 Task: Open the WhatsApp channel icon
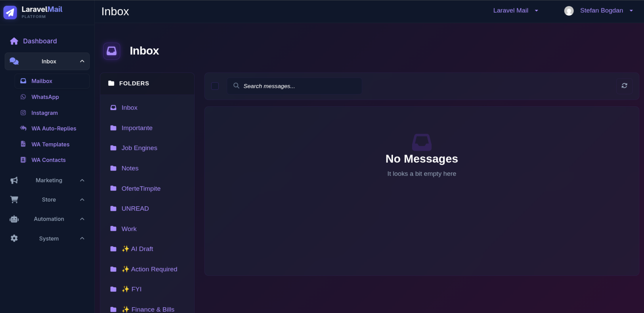click(x=23, y=97)
